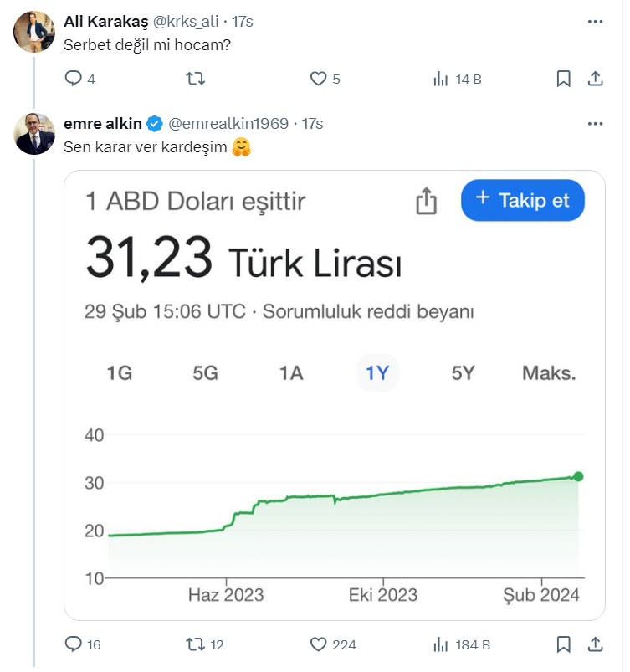Image resolution: width=630 pixels, height=672 pixels.
Task: Select the Maks. chart range
Action: tap(549, 373)
